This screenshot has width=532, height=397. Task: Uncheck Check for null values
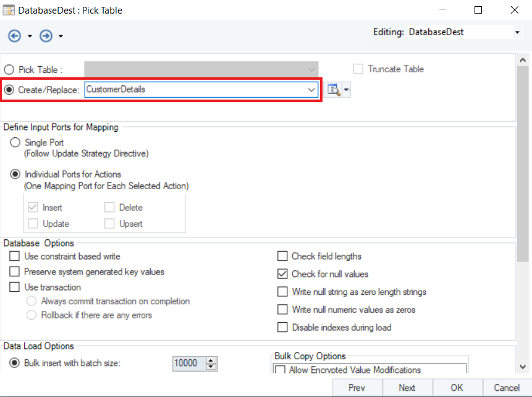coord(282,274)
